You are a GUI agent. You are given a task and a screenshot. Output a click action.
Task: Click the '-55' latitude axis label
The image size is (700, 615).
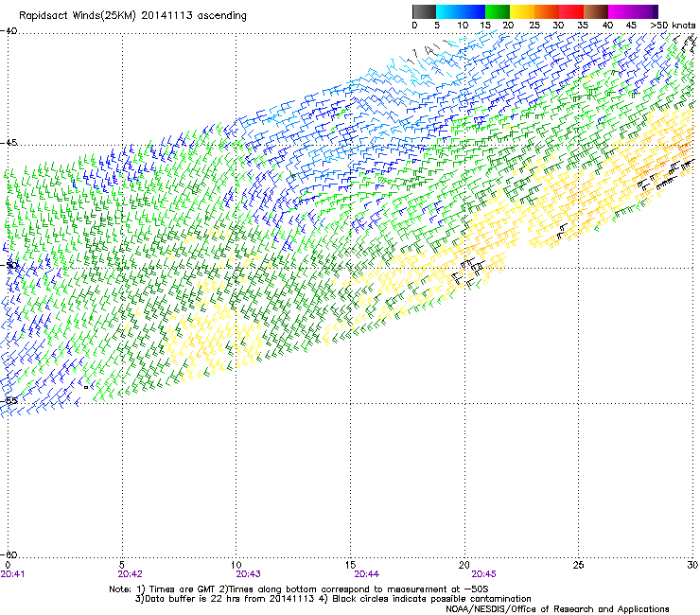9,400
